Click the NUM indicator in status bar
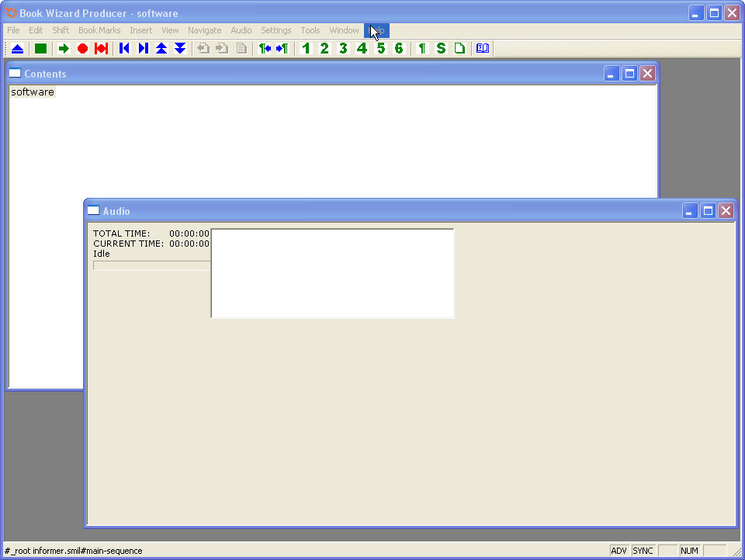Image resolution: width=745 pixels, height=560 pixels. pos(689,551)
